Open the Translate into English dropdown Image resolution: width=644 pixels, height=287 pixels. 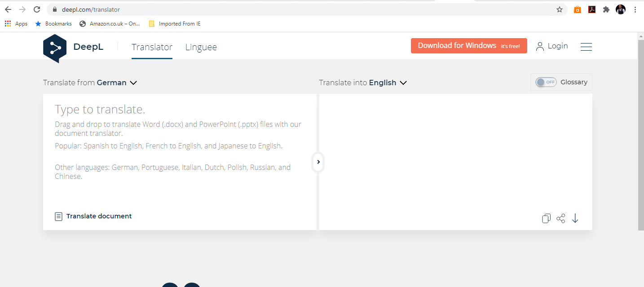363,83
